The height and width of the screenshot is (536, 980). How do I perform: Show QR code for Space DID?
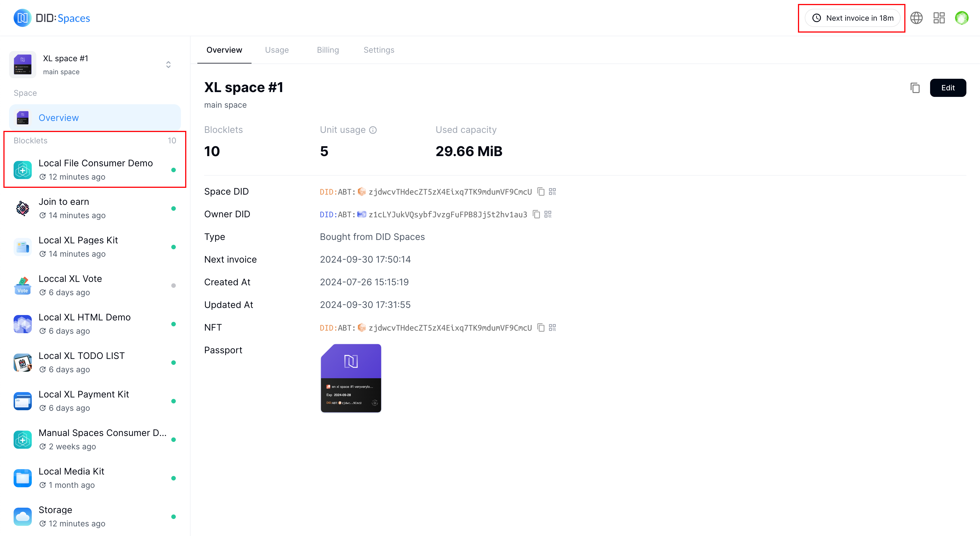pyautogui.click(x=552, y=192)
